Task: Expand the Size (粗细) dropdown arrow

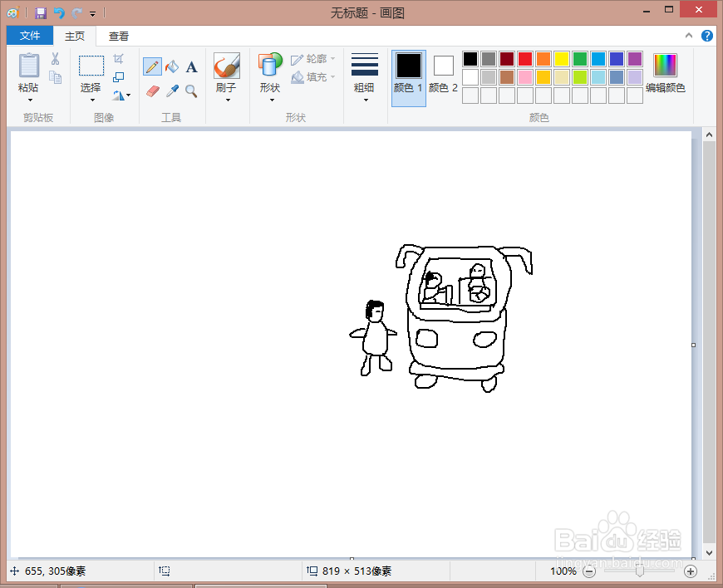Action: (x=366, y=100)
